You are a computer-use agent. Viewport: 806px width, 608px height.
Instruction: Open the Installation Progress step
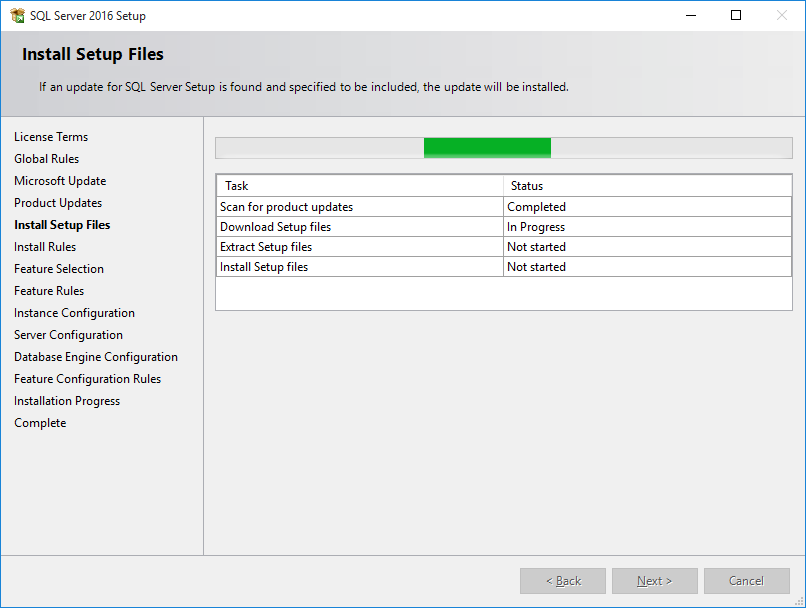66,400
